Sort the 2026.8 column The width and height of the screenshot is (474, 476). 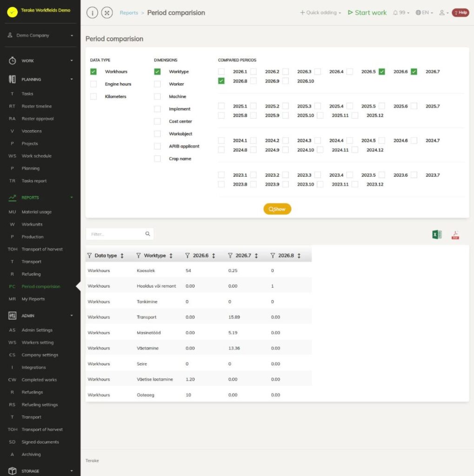tap(299, 256)
